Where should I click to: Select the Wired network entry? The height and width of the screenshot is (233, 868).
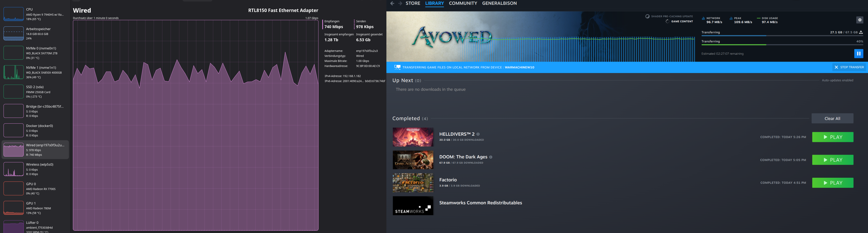click(35, 150)
